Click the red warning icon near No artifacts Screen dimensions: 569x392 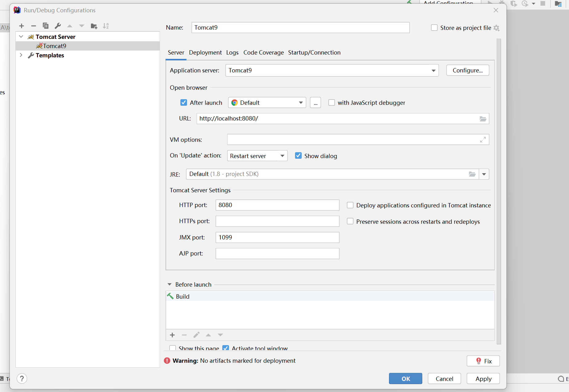click(167, 361)
